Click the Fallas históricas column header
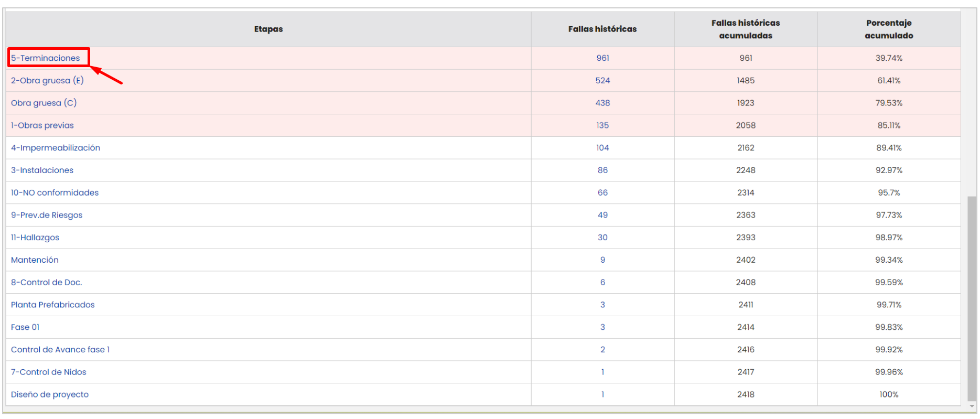 click(602, 29)
